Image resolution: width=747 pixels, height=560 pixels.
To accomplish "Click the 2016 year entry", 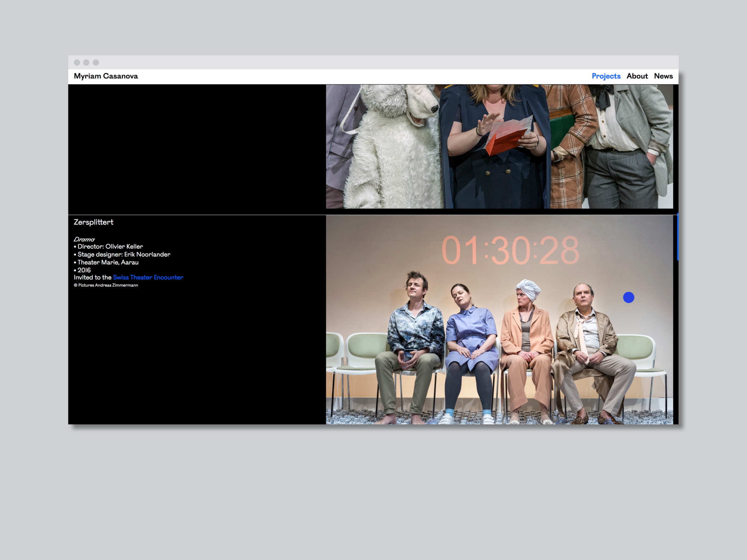I will click(84, 270).
